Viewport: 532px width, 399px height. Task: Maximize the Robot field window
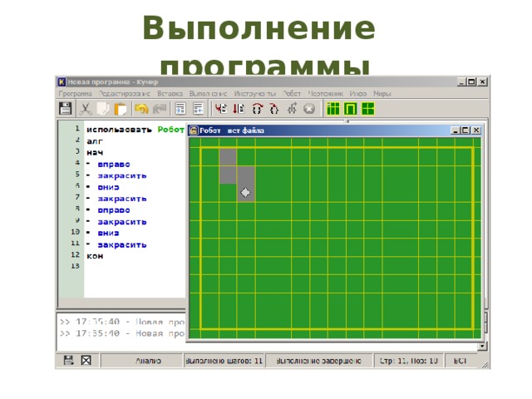click(465, 131)
